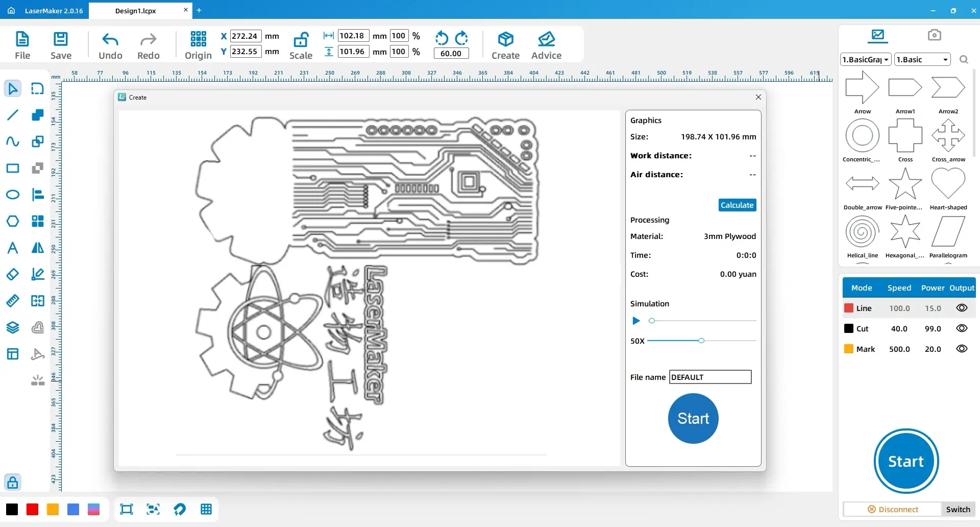Select the text tool A
The height and width of the screenshot is (527, 980).
tap(13, 248)
